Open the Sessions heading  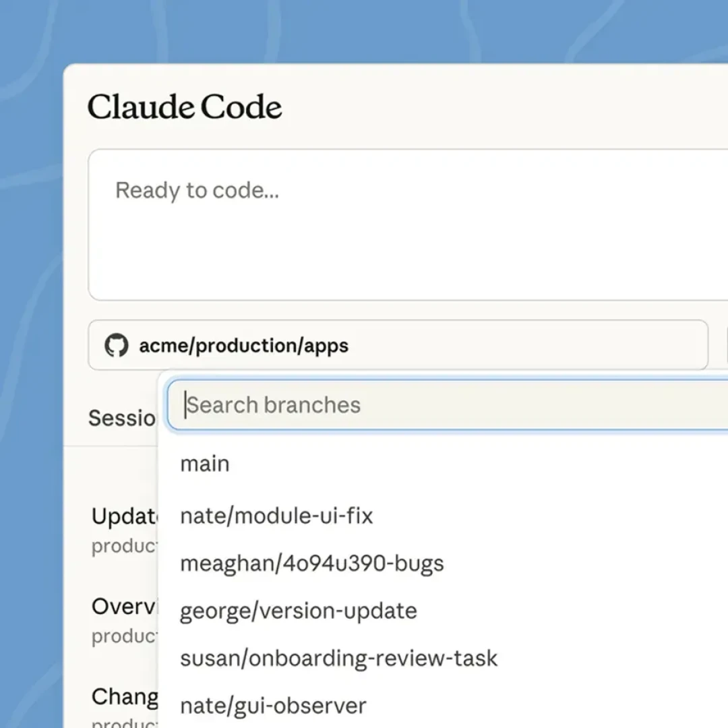[x=123, y=418]
